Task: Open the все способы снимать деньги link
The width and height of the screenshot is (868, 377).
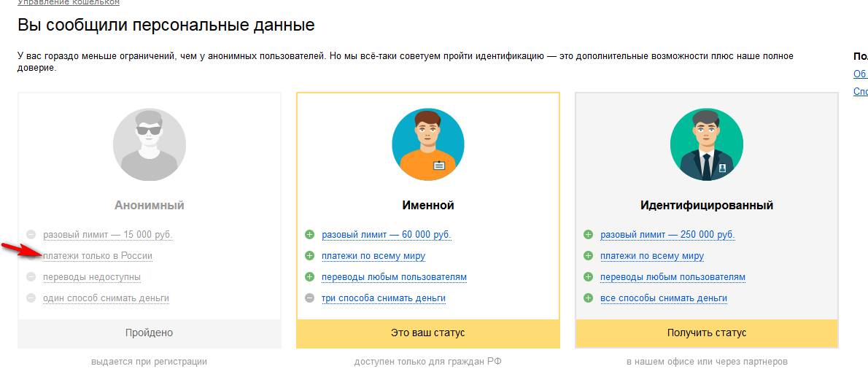Action: 664,298
